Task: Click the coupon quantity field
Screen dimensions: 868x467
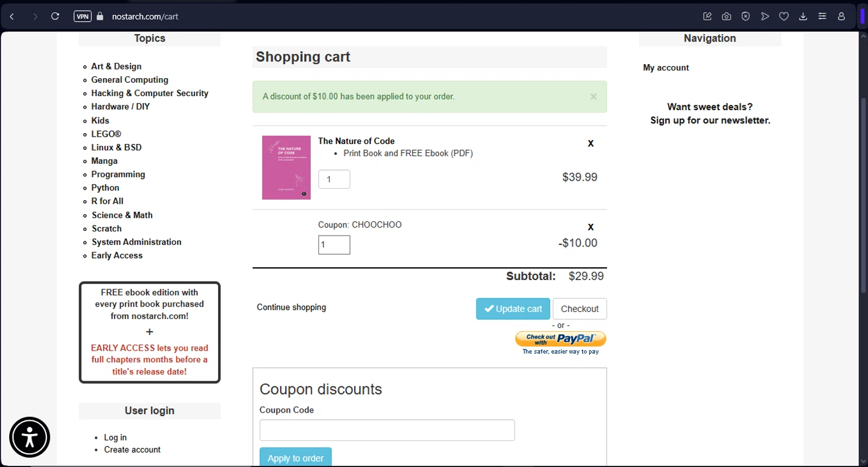Action: [x=334, y=245]
